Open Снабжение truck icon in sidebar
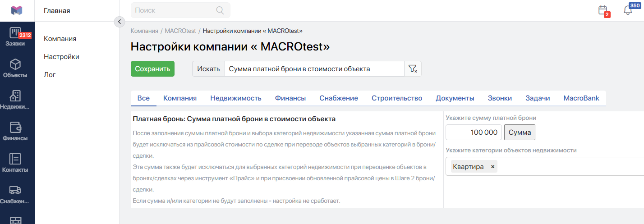The image size is (644, 224). pos(15,190)
